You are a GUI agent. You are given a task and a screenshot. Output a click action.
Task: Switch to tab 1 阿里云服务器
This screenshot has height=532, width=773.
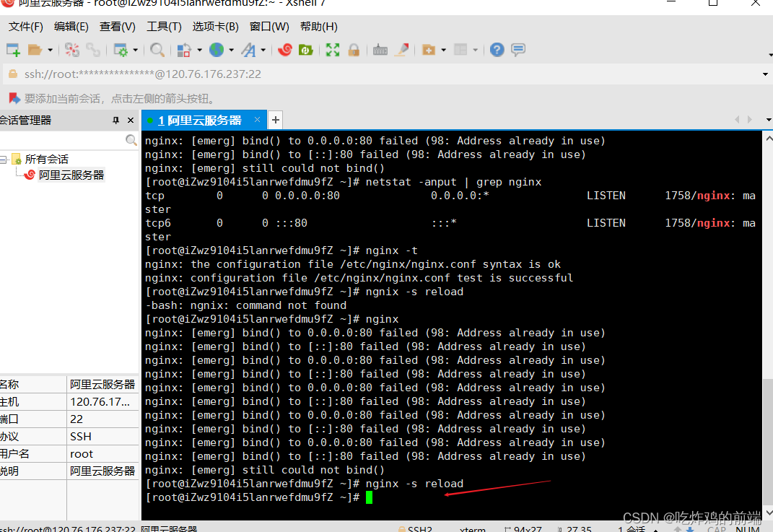(200, 121)
